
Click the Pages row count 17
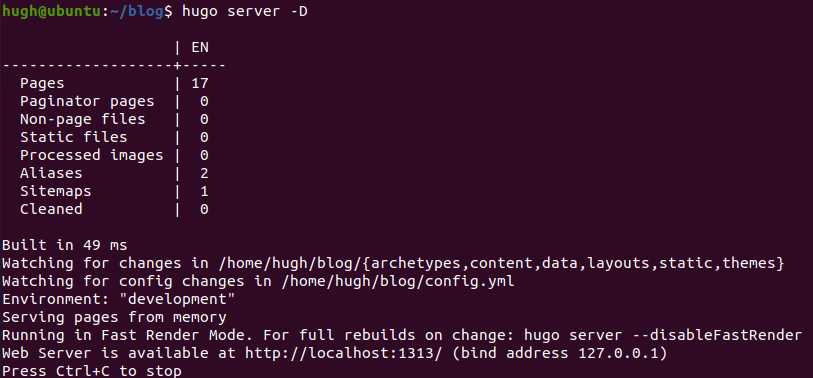(x=200, y=83)
